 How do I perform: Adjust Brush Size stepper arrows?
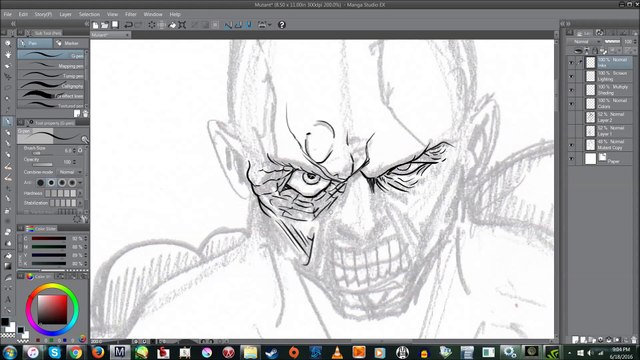tap(74, 151)
